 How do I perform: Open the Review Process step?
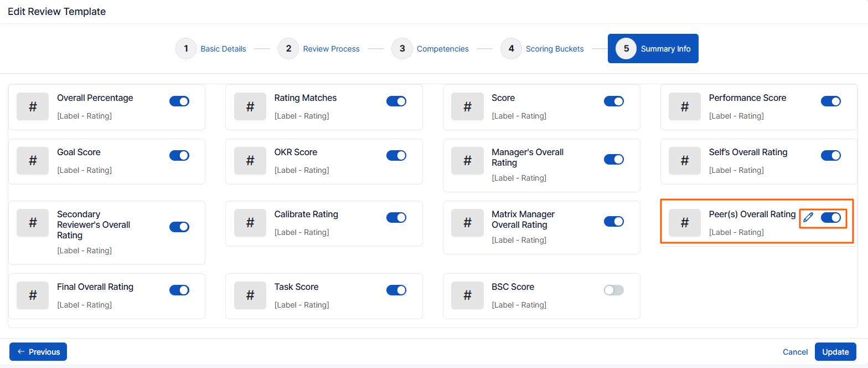tap(331, 49)
